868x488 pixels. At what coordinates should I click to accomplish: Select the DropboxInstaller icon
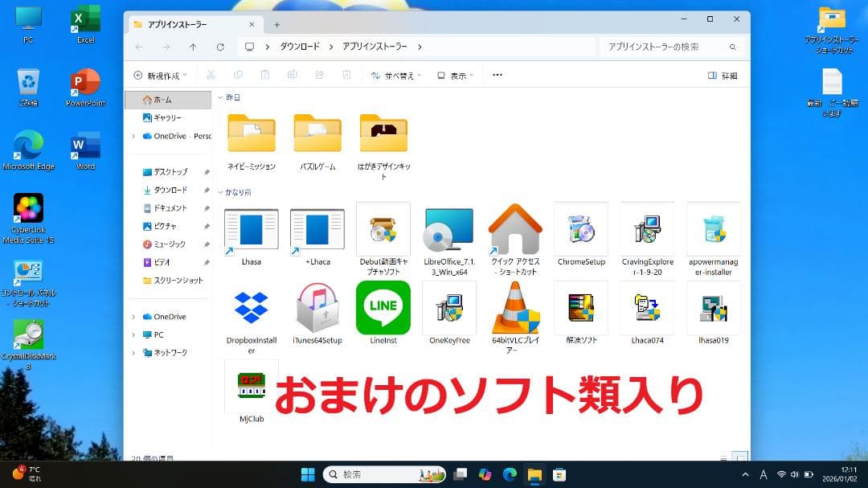point(252,309)
